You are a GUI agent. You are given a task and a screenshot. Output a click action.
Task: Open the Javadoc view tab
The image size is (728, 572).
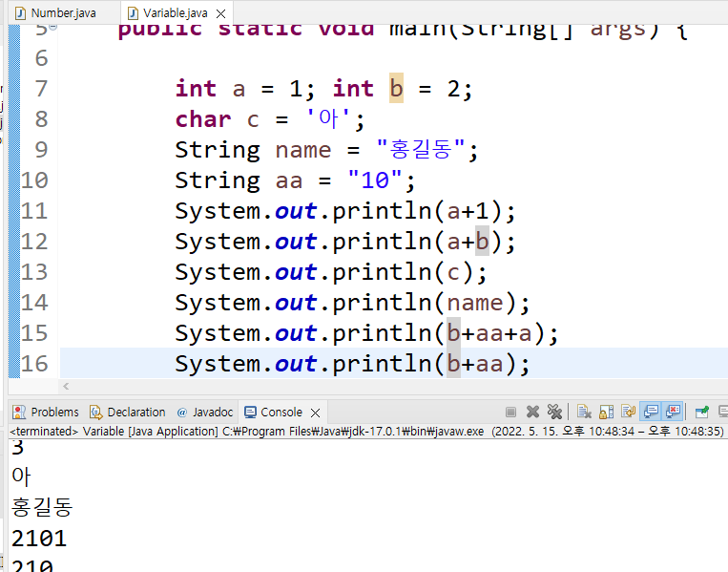(205, 413)
